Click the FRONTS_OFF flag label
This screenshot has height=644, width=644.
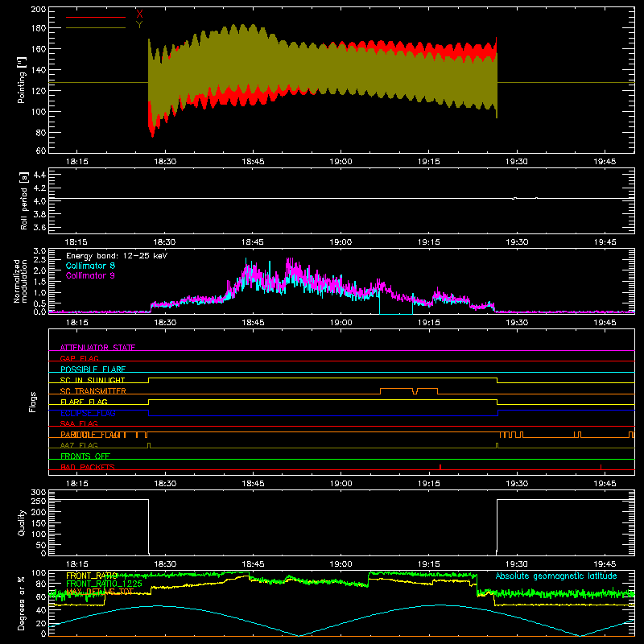coord(85,456)
